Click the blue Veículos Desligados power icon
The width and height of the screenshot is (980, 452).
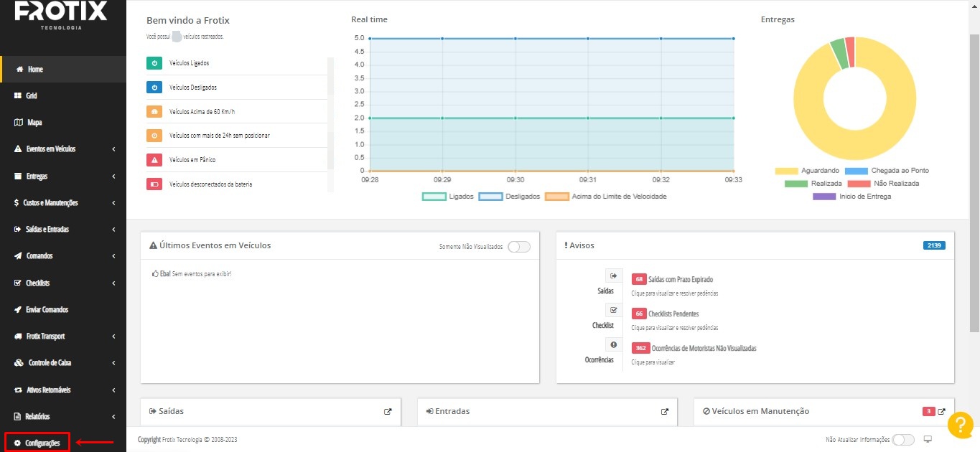coord(154,88)
